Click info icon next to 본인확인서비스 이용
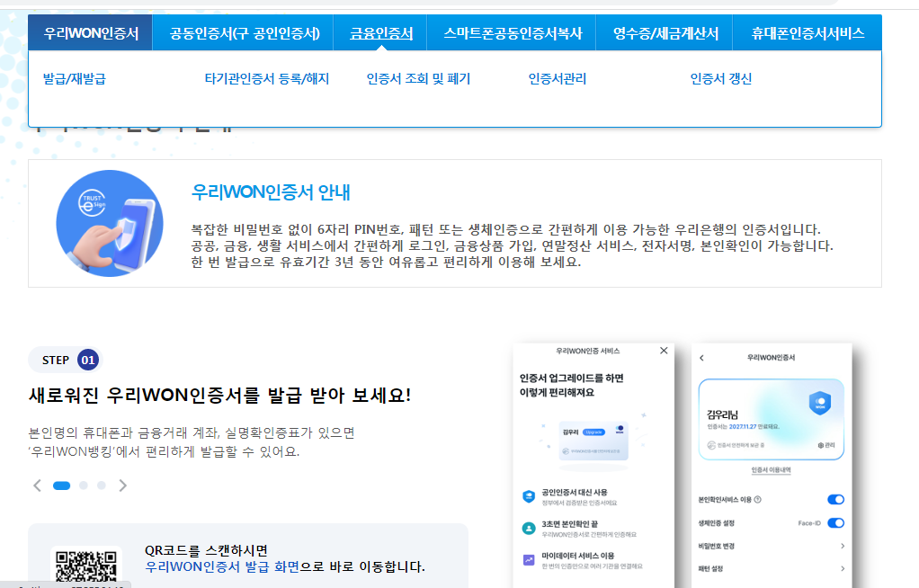Viewport: 919px width, 588px height. point(757,500)
